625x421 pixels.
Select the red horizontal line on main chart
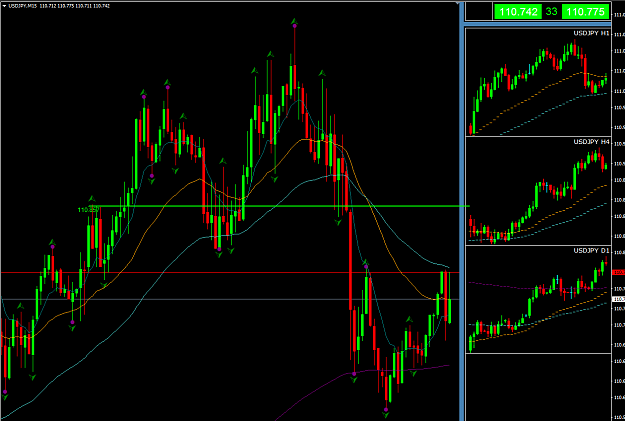230,273
